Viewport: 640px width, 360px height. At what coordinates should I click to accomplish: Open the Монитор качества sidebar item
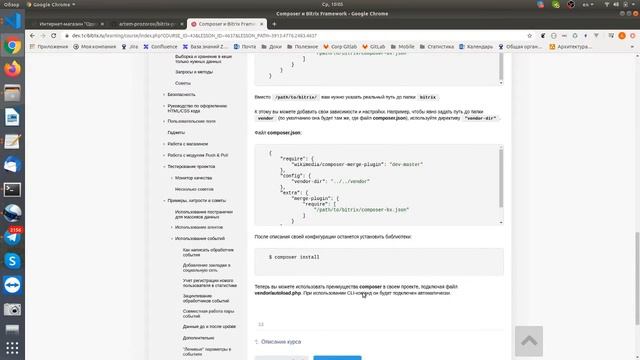(193, 178)
